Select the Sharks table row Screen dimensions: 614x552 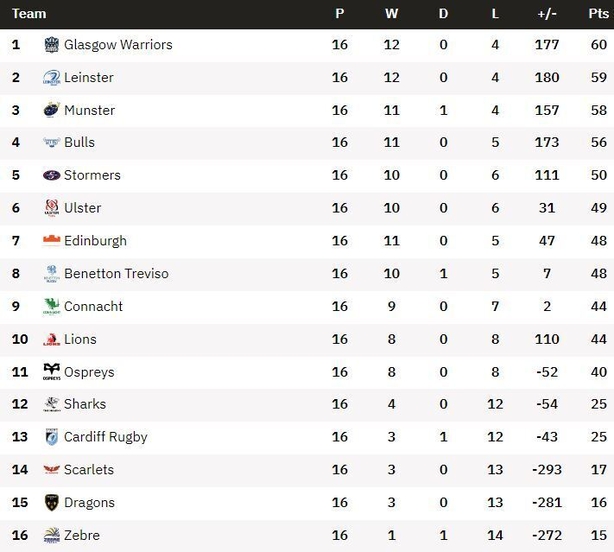pos(307,404)
